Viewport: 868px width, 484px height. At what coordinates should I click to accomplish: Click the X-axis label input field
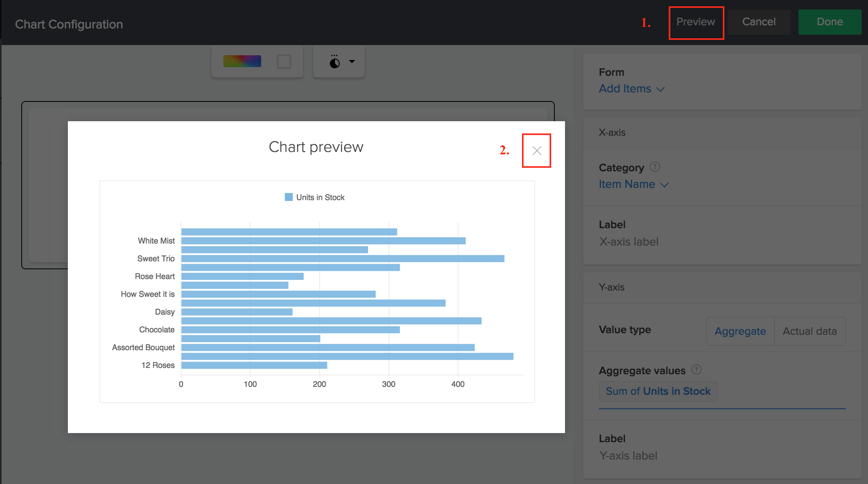629,242
